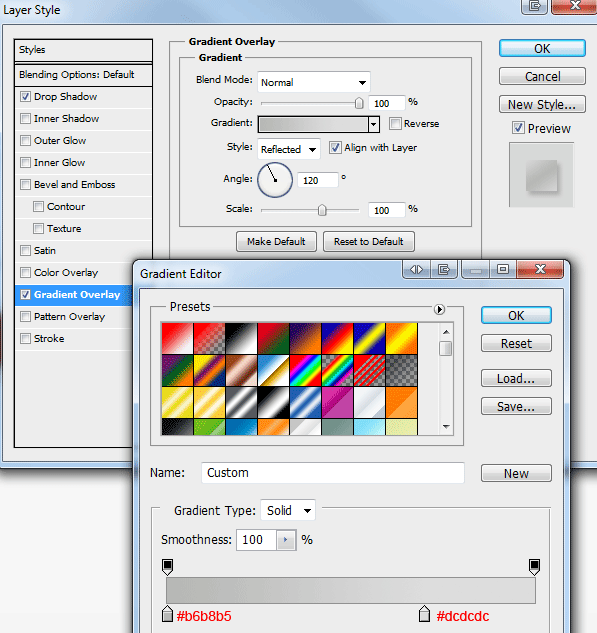This screenshot has width=597, height=633.
Task: Open the Blend Mode dropdown
Action: (313, 82)
